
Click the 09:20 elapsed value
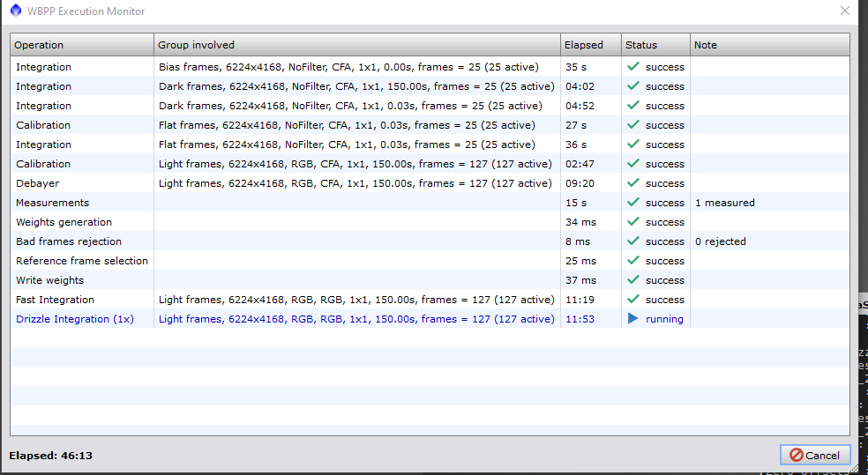pyautogui.click(x=580, y=183)
